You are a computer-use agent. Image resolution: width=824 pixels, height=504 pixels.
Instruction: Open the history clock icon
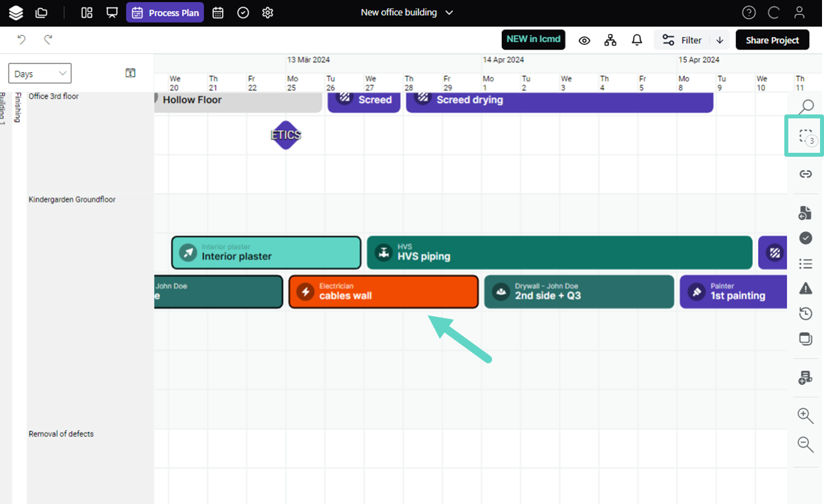805,314
